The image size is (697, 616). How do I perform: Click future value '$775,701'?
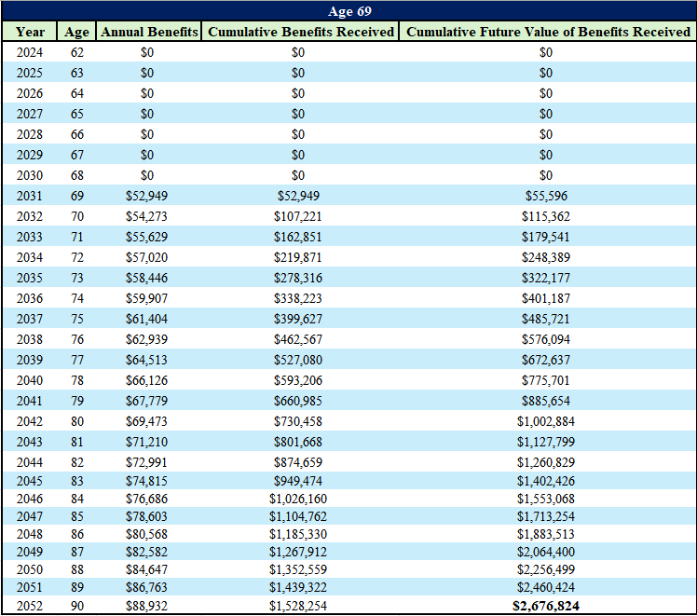tap(546, 380)
